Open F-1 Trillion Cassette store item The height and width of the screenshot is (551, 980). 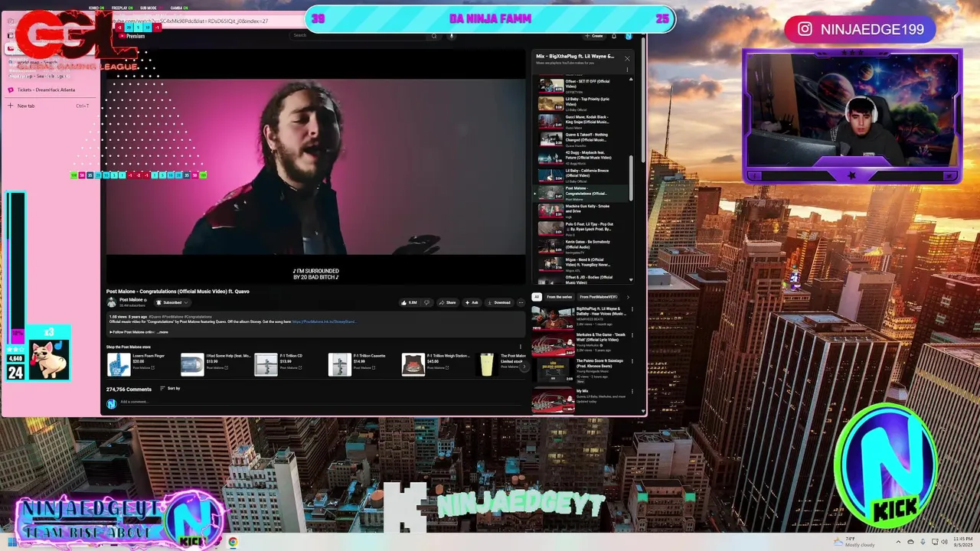358,364
